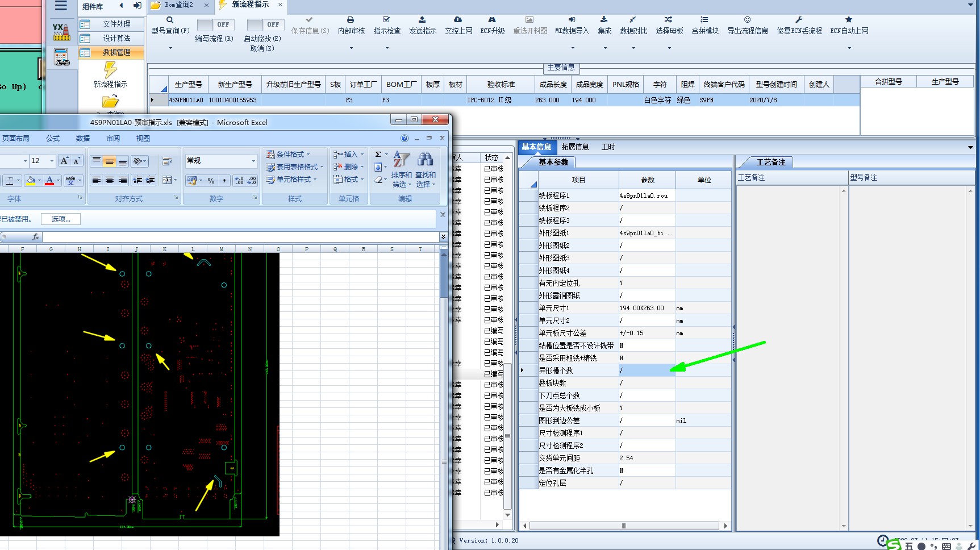Toggle Excel middle vertical align button
980x550 pixels.
[110, 161]
